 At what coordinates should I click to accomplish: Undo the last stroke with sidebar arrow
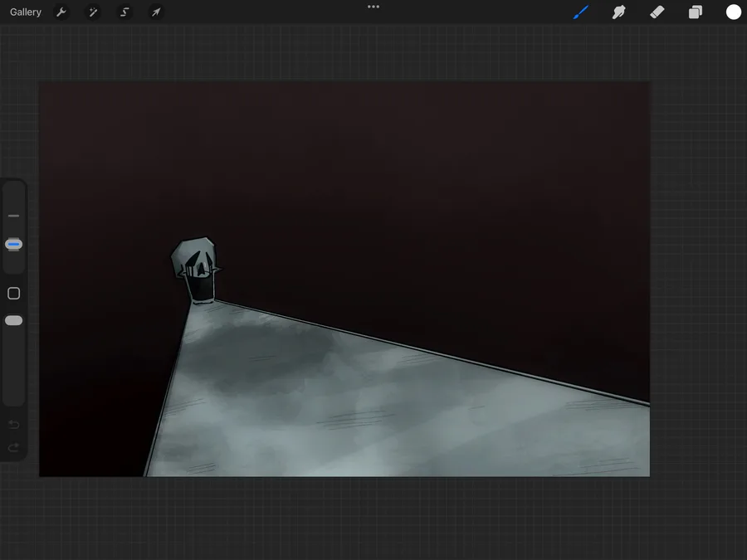pyautogui.click(x=14, y=424)
